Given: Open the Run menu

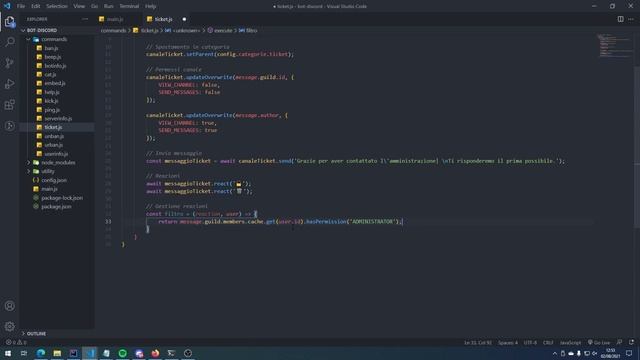Looking at the screenshot, I should (x=109, y=6).
